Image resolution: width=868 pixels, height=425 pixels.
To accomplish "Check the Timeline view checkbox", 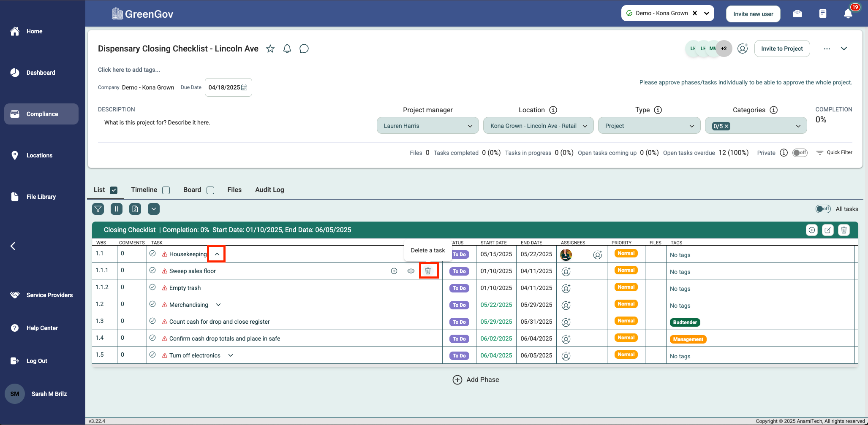I will tap(166, 190).
